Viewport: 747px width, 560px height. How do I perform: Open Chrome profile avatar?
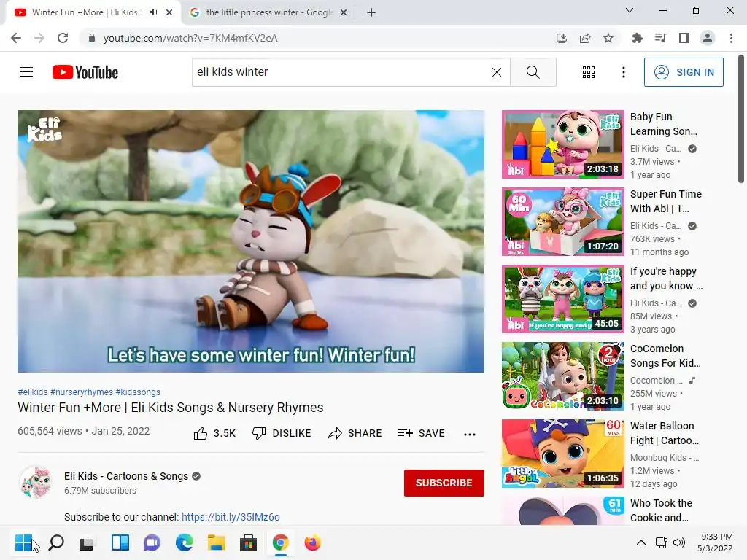(x=708, y=38)
